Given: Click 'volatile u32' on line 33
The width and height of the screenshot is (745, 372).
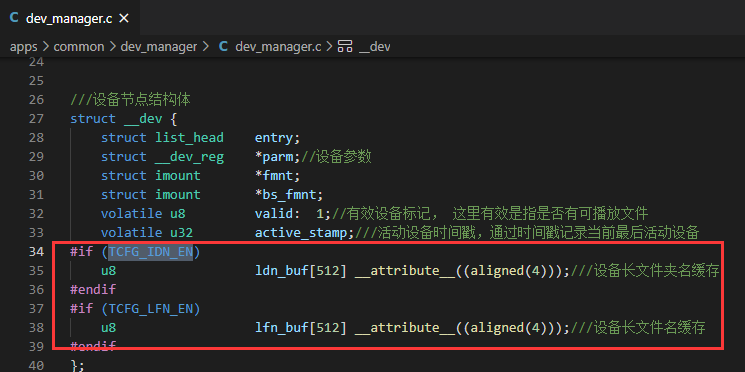Looking at the screenshot, I should (x=147, y=233).
